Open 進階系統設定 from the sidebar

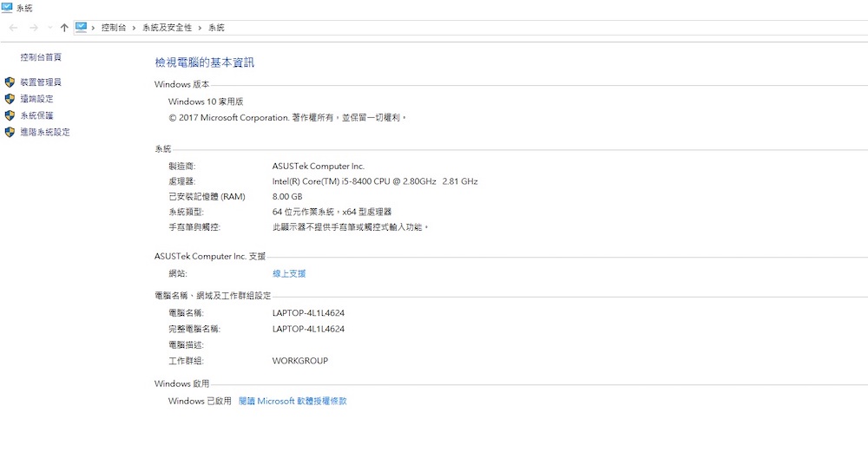pyautogui.click(x=45, y=133)
